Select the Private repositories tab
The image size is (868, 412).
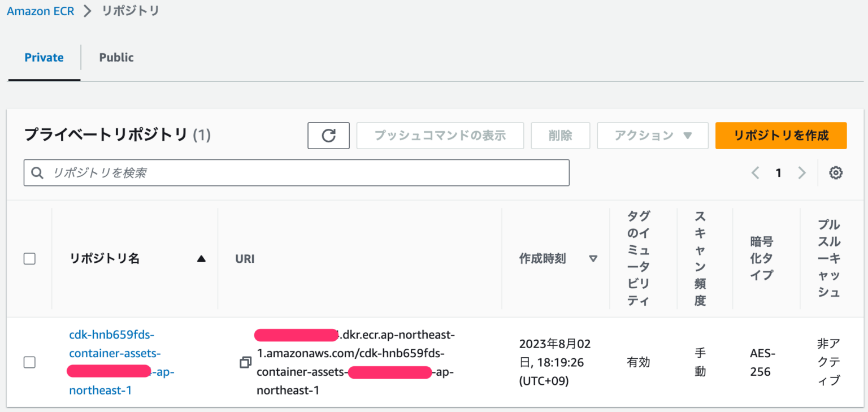click(x=44, y=57)
